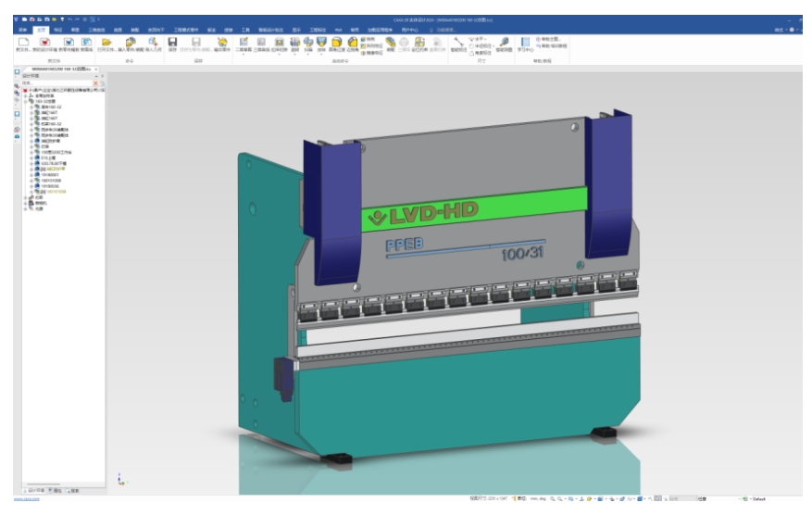Switch to search tab at panel bottom
This screenshot has width=812, height=515.
pyautogui.click(x=72, y=490)
